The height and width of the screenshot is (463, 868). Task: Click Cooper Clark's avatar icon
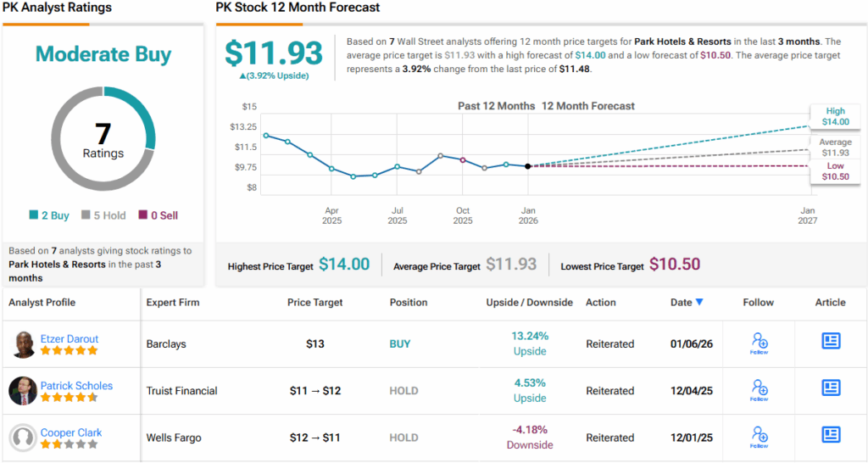(24, 438)
